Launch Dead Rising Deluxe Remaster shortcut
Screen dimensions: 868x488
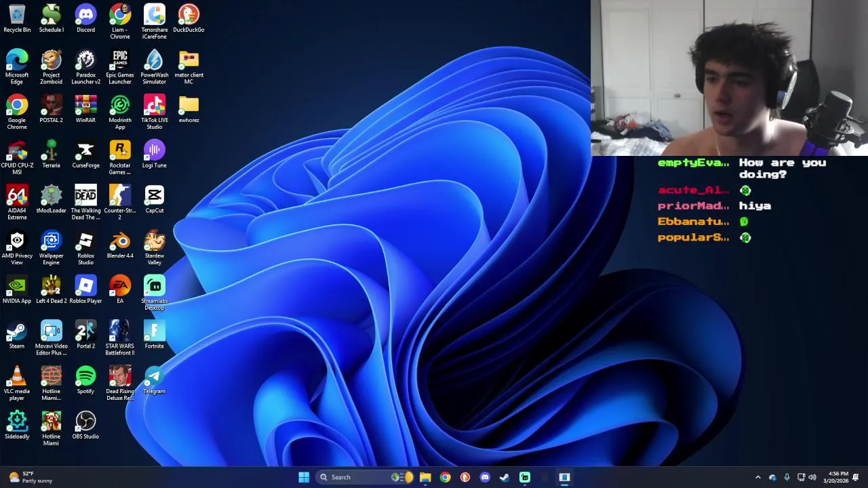[x=120, y=384]
